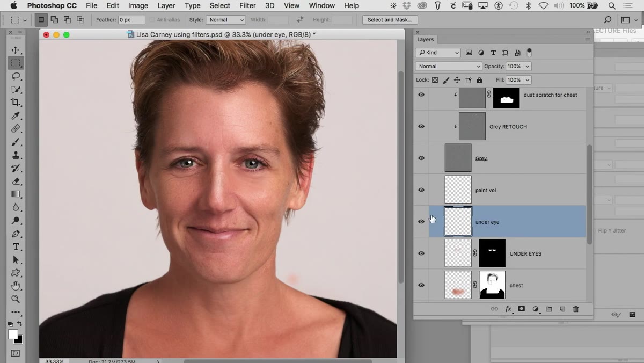Click the Feather input field

tap(132, 20)
